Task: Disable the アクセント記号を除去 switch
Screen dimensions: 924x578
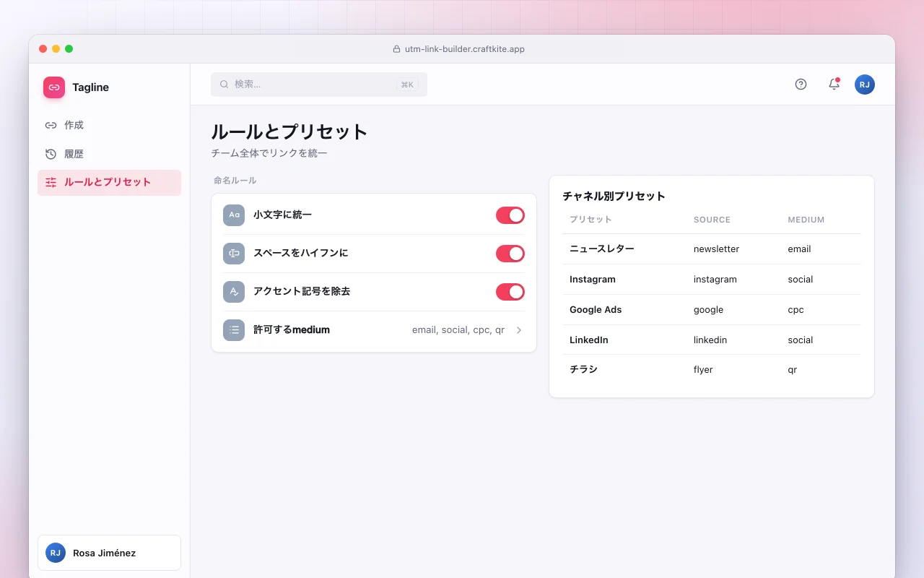Action: 510,292
